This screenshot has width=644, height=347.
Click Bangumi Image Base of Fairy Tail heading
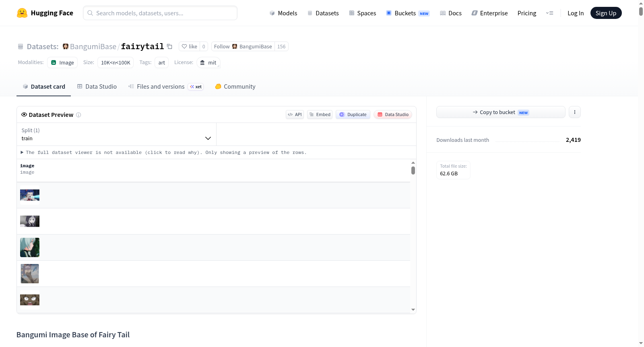pyautogui.click(x=73, y=335)
